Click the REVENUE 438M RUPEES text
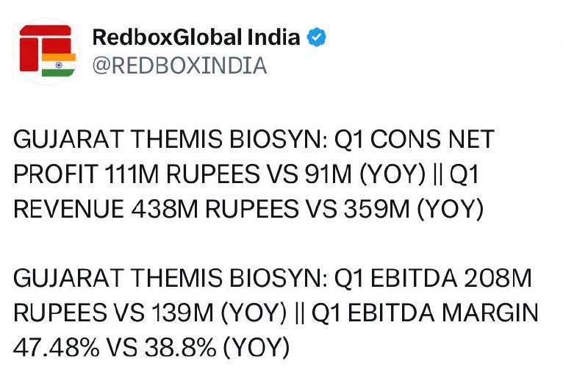 (x=156, y=209)
